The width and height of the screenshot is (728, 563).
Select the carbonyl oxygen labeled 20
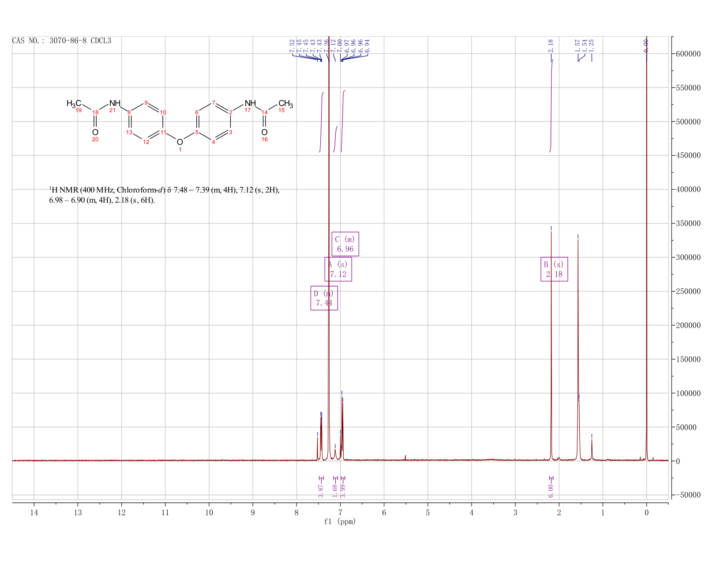point(95,132)
